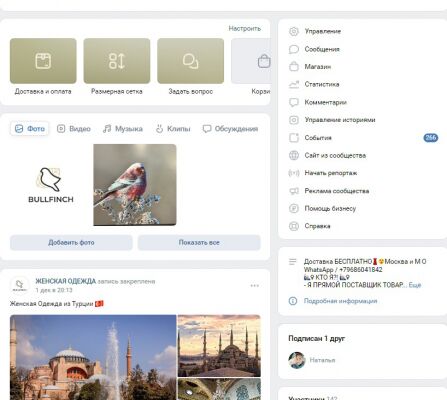This screenshot has width=447, height=400.
Task: Open the pinned post three-dots menu
Action: pyautogui.click(x=255, y=286)
